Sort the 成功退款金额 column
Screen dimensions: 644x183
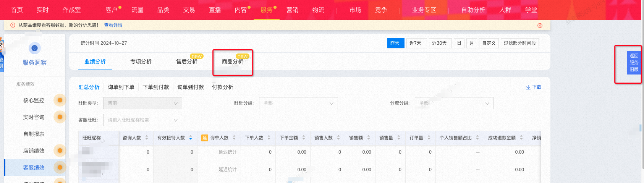tap(521, 138)
